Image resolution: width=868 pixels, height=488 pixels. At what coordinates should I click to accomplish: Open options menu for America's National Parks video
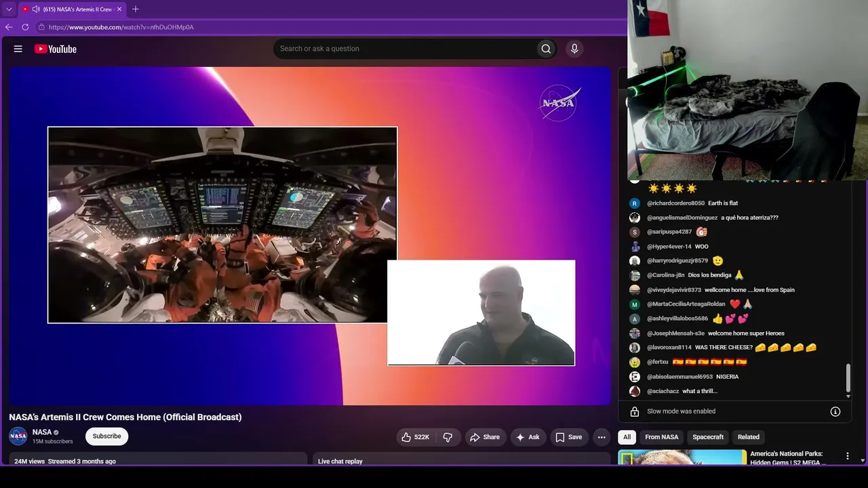(x=847, y=456)
